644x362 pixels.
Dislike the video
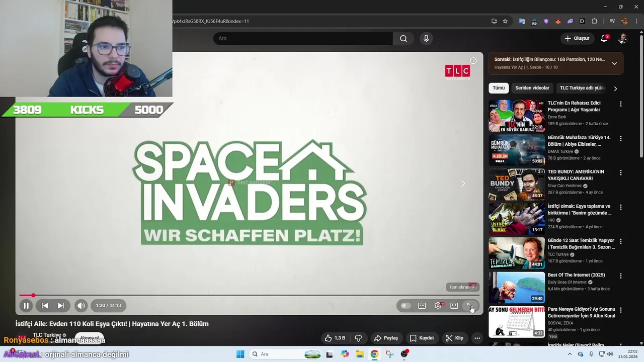[358, 338]
